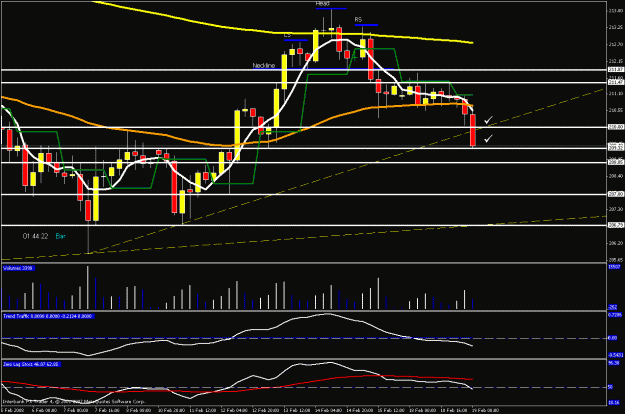The height and width of the screenshot is (414, 625).
Task: Click the 0.00 level in Trend Traffic scale
Action: point(612,338)
